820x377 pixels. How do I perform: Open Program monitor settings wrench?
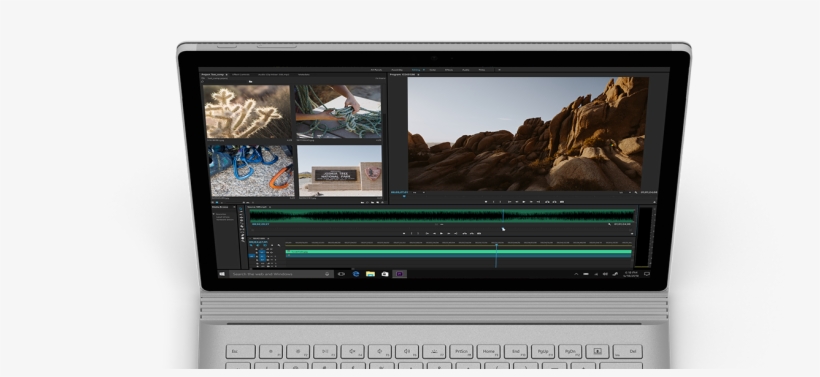pyautogui.click(x=636, y=192)
